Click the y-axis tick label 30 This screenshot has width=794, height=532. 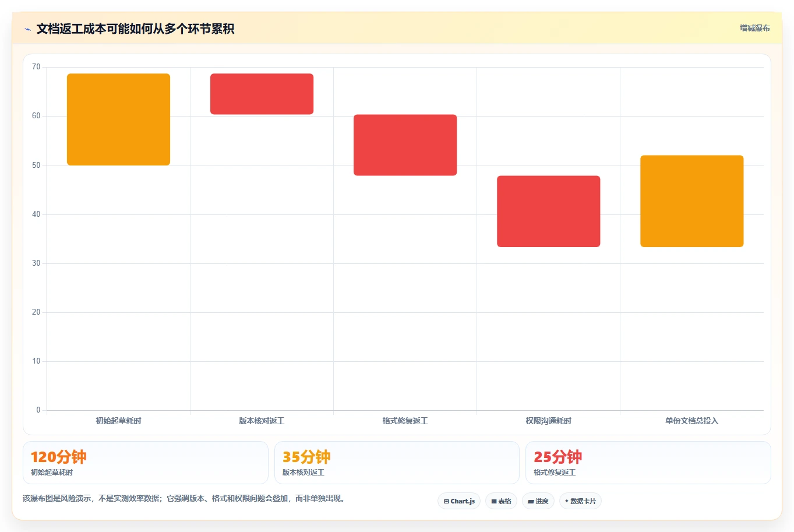coord(36,263)
